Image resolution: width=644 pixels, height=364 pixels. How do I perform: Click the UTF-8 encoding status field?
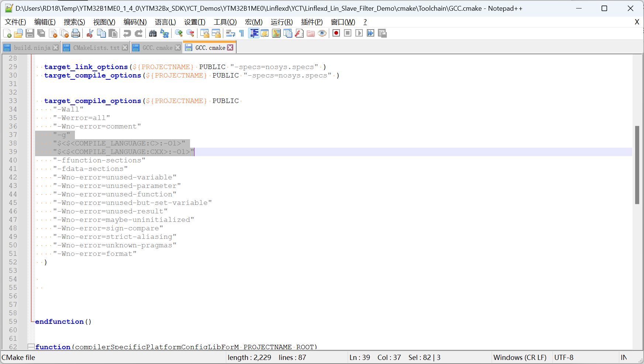click(564, 357)
